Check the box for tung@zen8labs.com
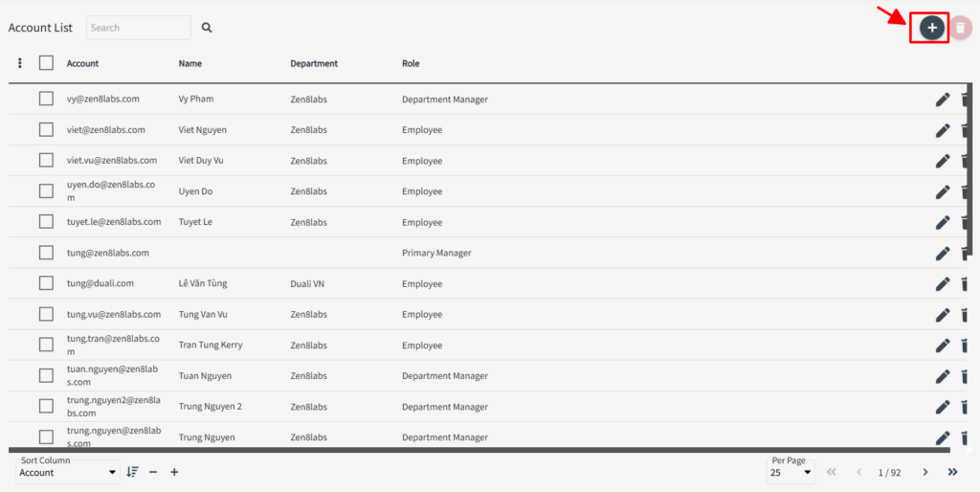 click(46, 253)
